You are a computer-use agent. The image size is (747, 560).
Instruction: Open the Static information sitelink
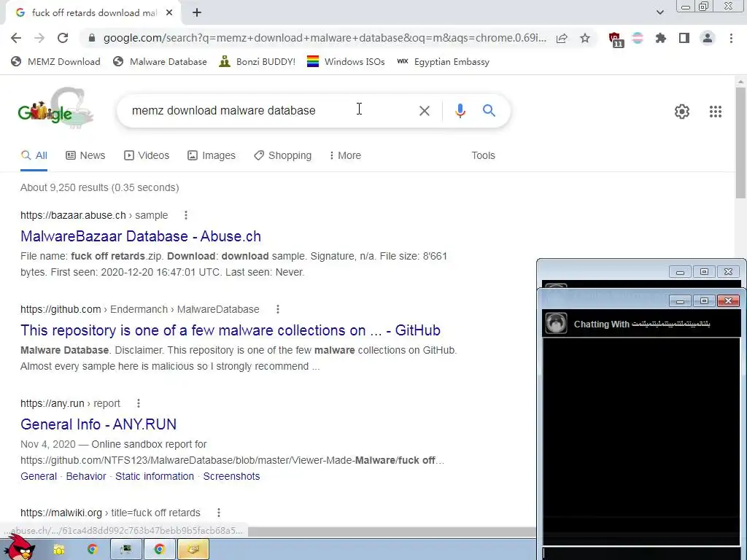pyautogui.click(x=155, y=476)
